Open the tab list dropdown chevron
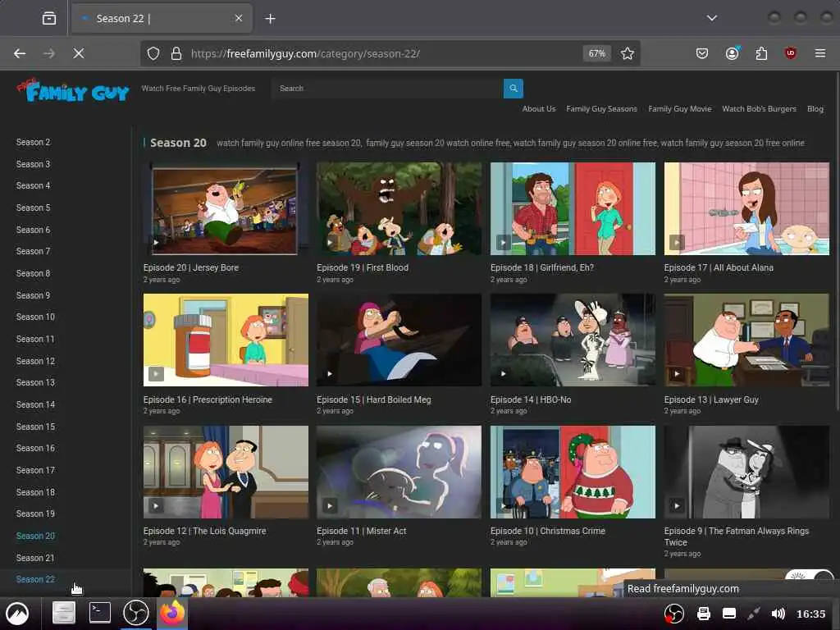 pyautogui.click(x=712, y=18)
